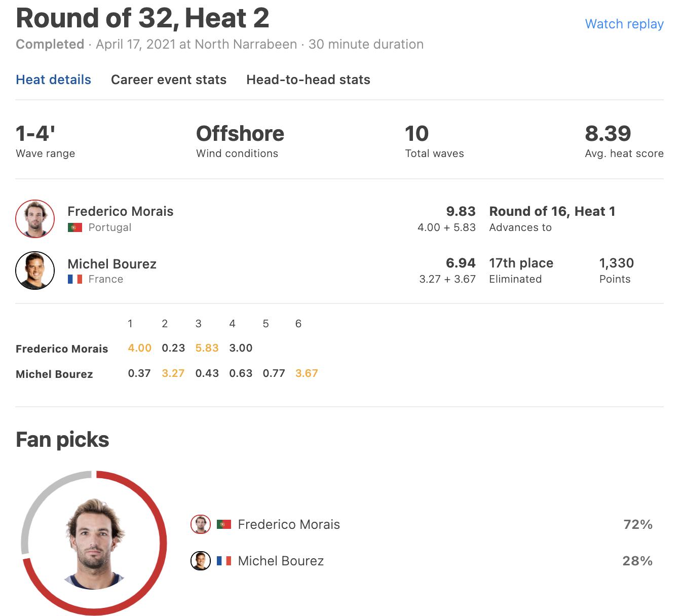The width and height of the screenshot is (684, 616).
Task: Click the France flag in Fan picks
Action: (224, 561)
